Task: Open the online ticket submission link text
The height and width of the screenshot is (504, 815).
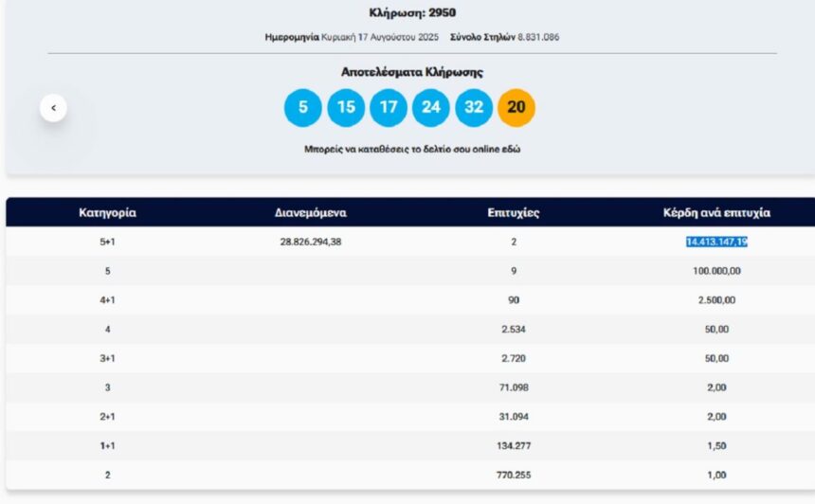Action: (x=411, y=150)
